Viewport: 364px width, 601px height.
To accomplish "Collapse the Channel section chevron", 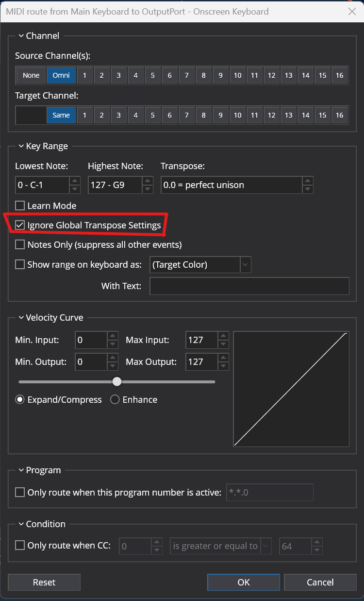I will tap(21, 35).
